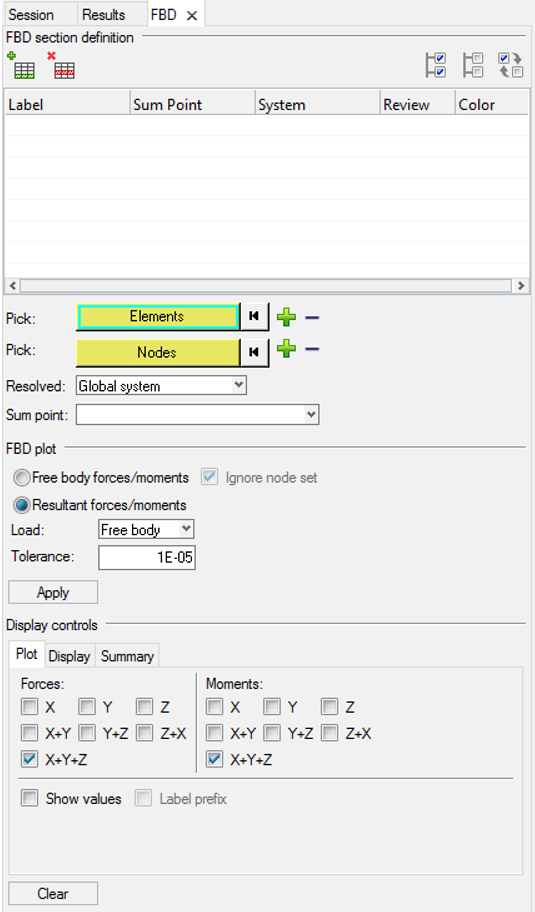Uncheck the Forces X+Y+Z checkbox
Screen dimensions: 535x912
tap(29, 759)
